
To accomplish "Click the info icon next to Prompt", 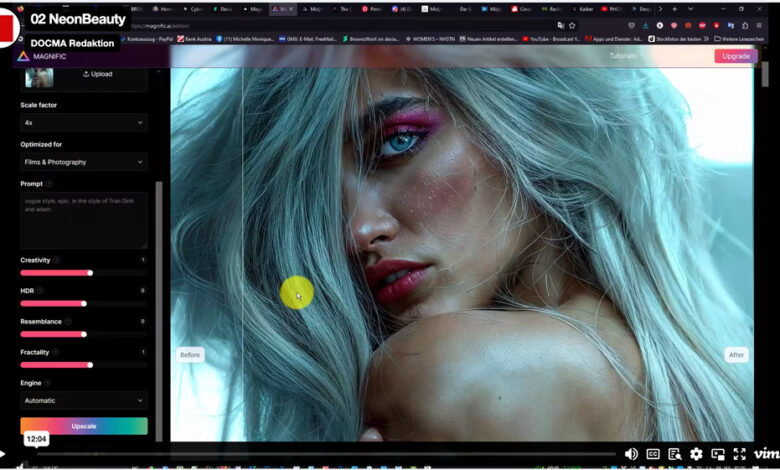I will [x=49, y=184].
